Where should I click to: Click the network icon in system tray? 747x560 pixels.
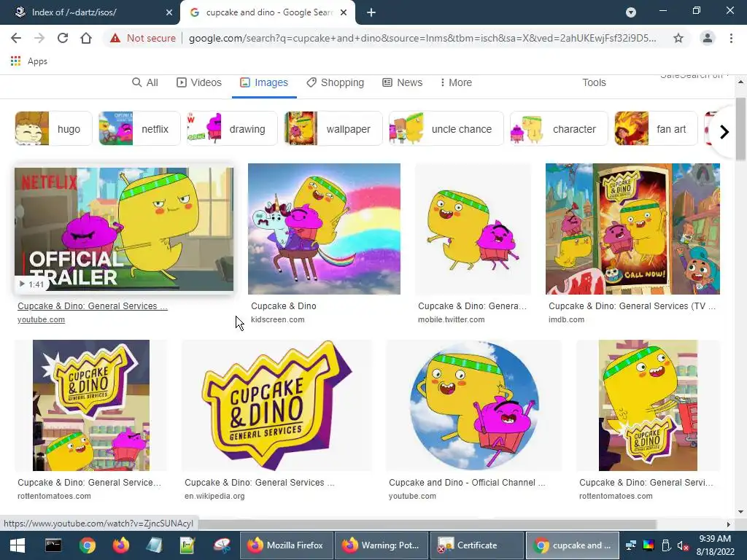(631, 545)
